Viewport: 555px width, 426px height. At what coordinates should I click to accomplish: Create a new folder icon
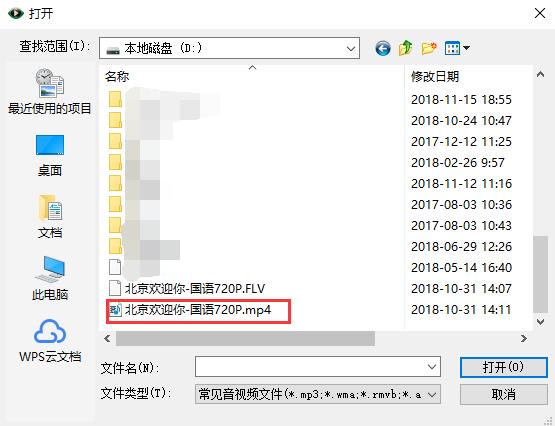pos(429,48)
